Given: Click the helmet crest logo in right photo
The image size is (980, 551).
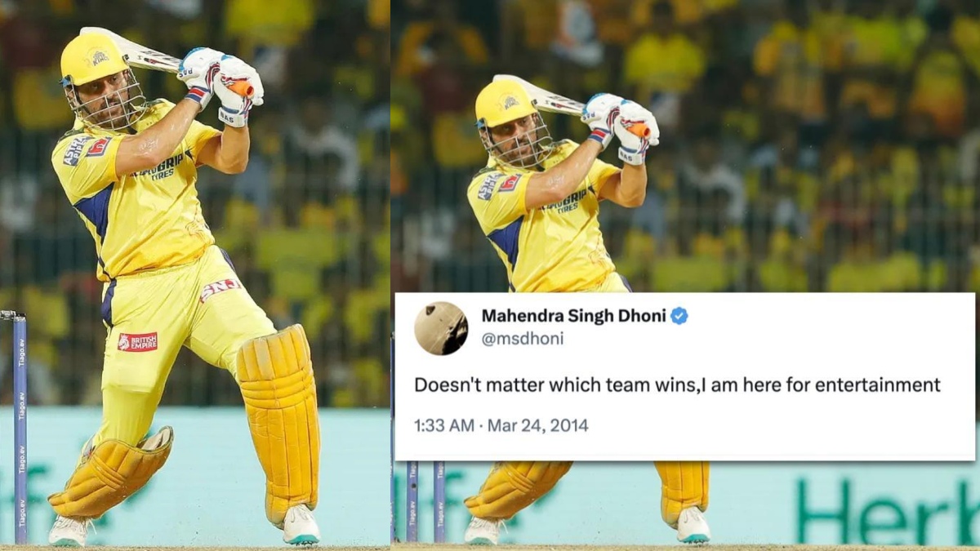Looking at the screenshot, I should 510,102.
